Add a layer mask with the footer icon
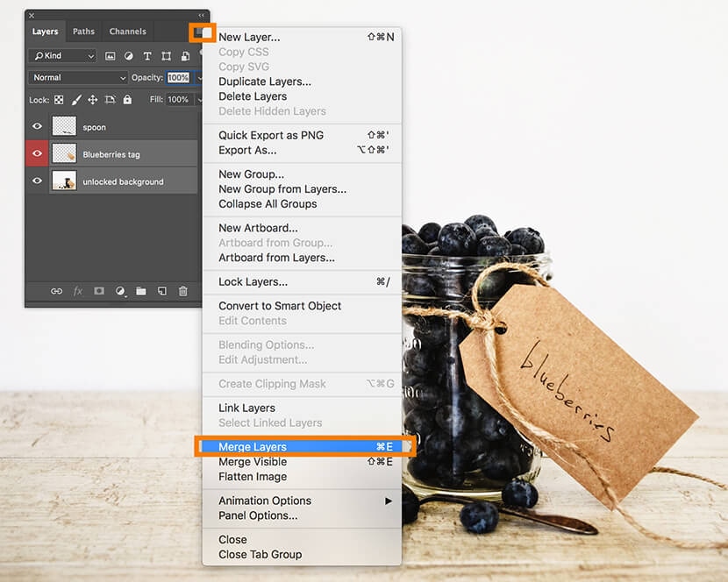Image resolution: width=728 pixels, height=582 pixels. (x=99, y=291)
